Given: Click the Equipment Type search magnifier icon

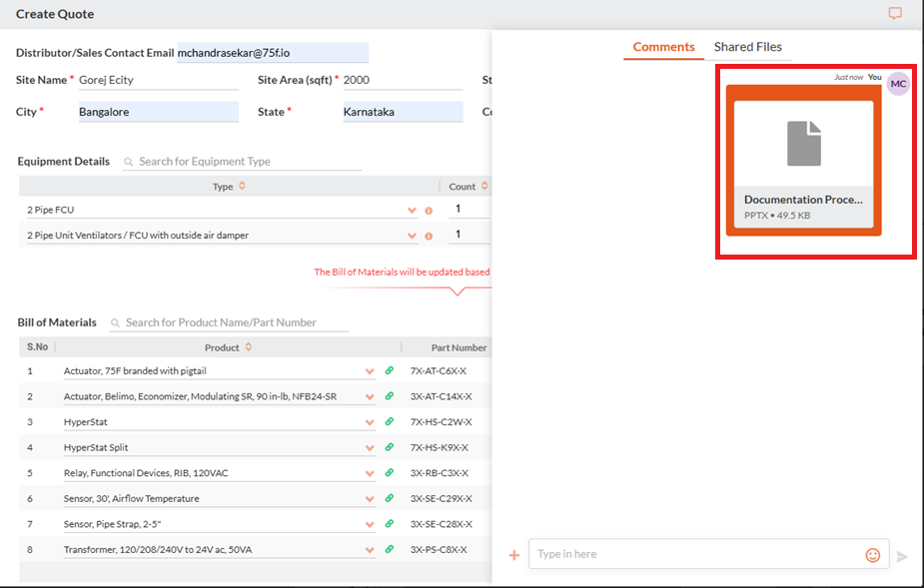Looking at the screenshot, I should [x=128, y=162].
